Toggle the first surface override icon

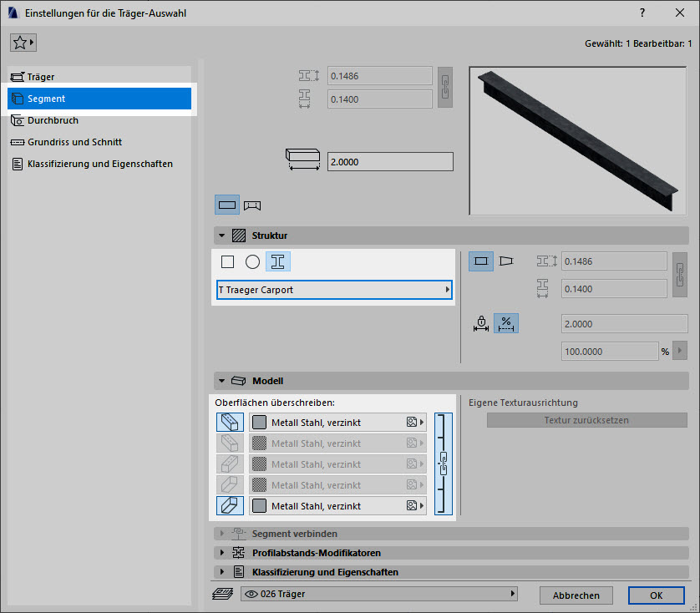pos(230,422)
